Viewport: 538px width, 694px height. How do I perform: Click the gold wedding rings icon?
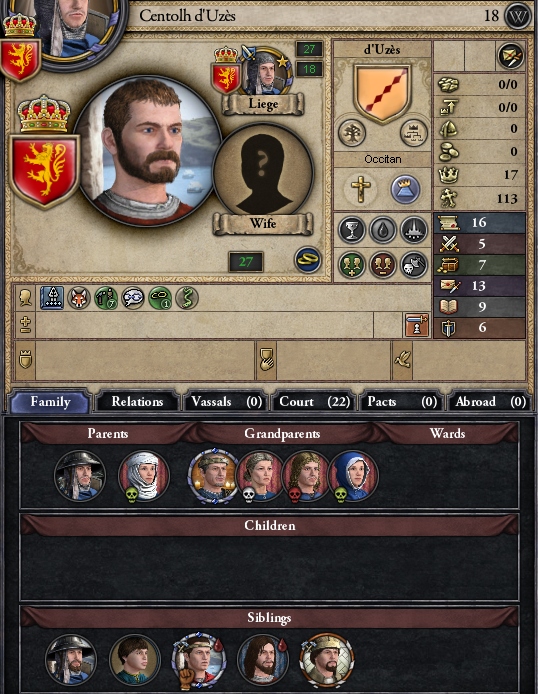point(308,259)
